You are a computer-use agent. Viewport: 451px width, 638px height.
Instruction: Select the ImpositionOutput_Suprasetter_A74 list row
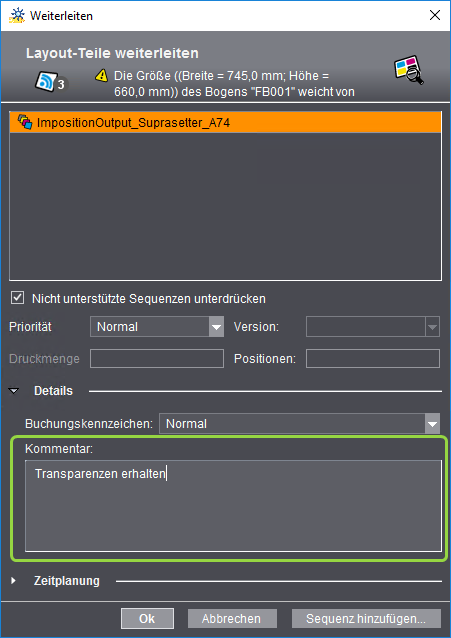tap(225, 122)
